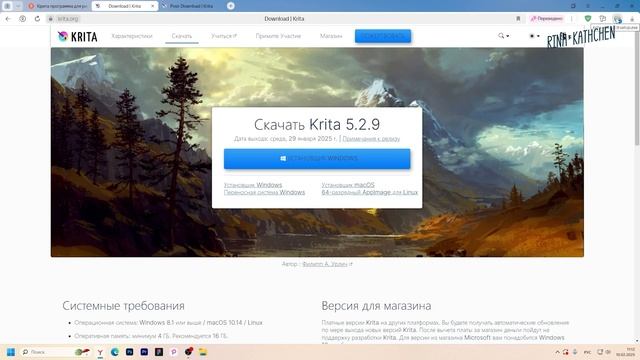This screenshot has height=360, width=640.
Task: Click the lock icon beside krita.org
Action: [51, 19]
